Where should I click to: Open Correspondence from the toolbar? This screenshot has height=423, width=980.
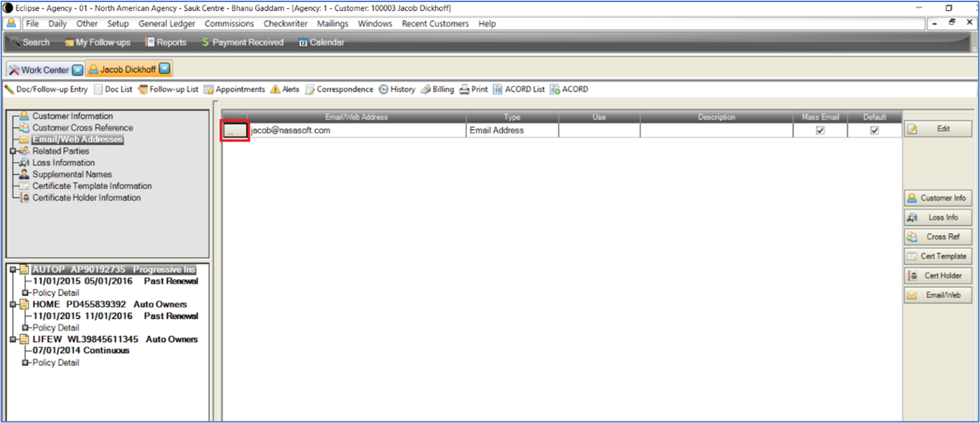(310, 90)
